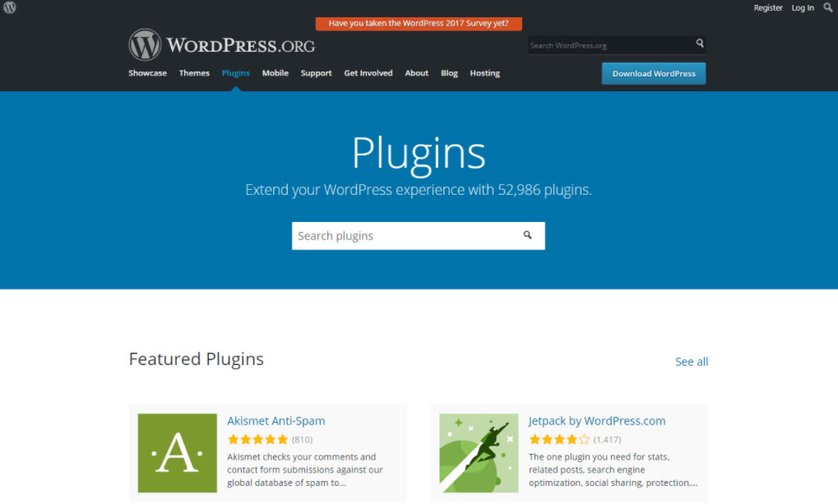Open the Akismet Anti-Spam title link
This screenshot has height=504, width=838.
[275, 421]
